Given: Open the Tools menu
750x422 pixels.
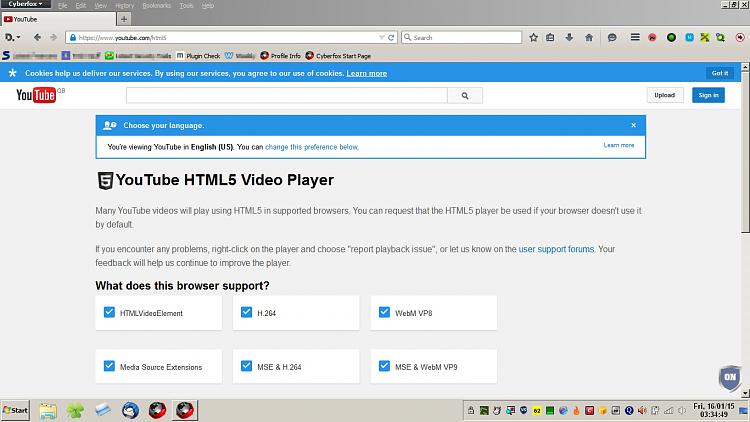Looking at the screenshot, I should [x=186, y=6].
